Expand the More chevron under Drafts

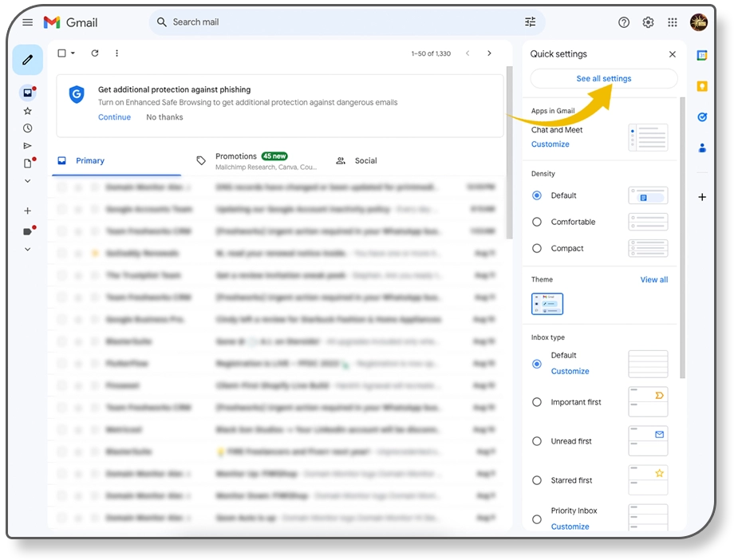tap(28, 181)
